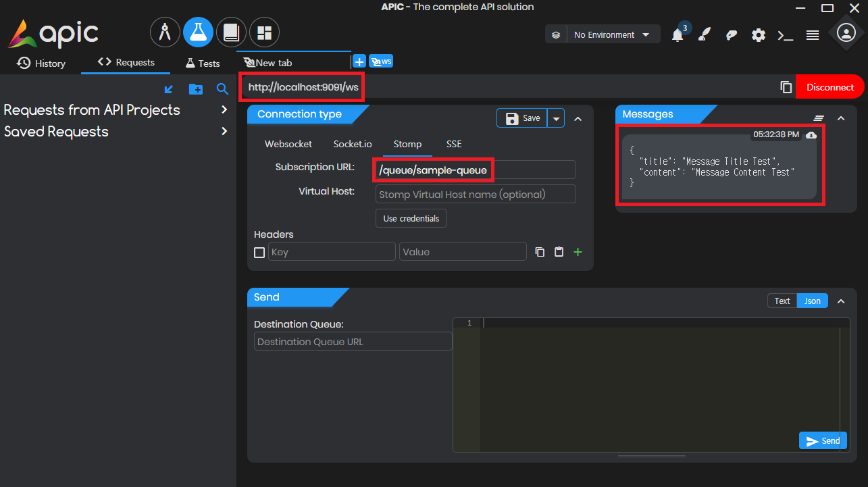Click the websocket URL field
868x487 pixels.
coord(507,87)
